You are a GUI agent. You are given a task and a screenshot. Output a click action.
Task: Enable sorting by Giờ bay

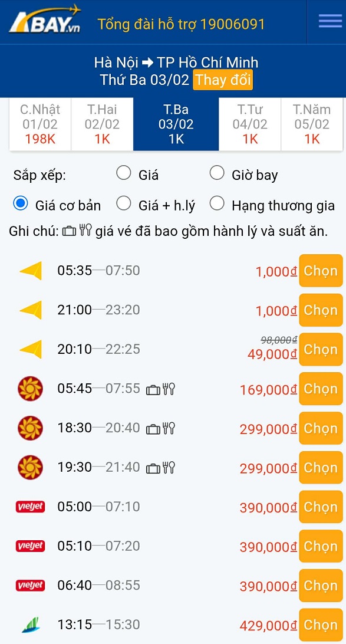217,173
